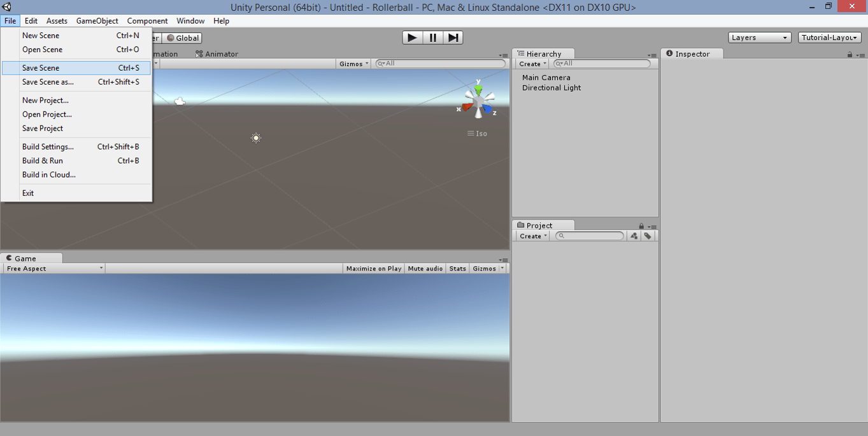This screenshot has width=868, height=436.
Task: Select Main Camera in the Hierarchy
Action: pos(546,78)
